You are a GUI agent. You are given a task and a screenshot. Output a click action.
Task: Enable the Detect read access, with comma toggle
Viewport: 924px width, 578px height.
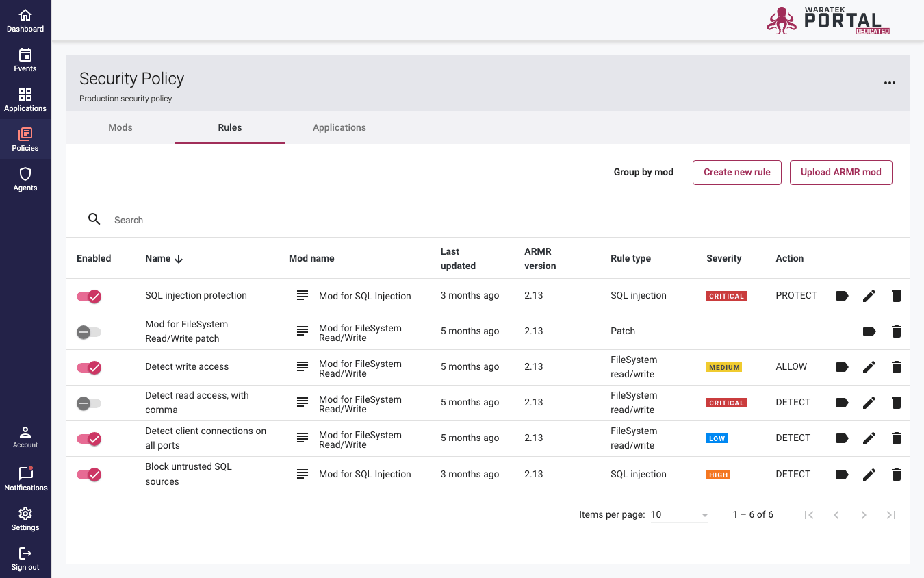(89, 403)
